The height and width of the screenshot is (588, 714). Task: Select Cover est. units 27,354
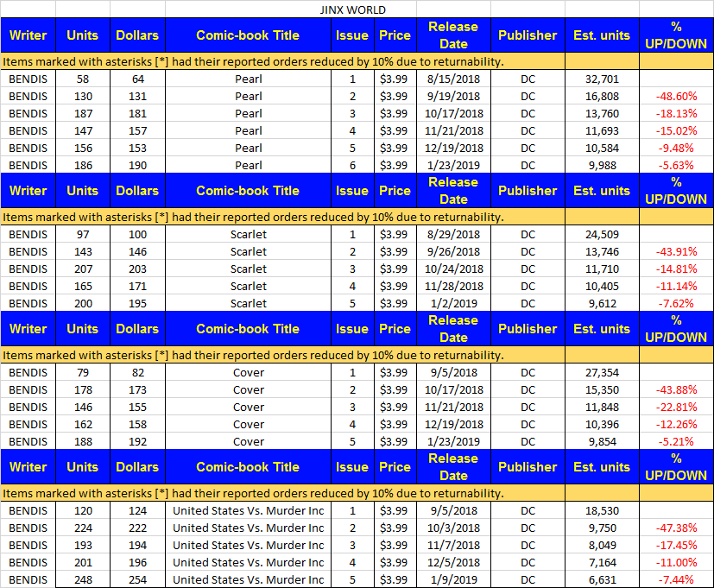click(602, 372)
